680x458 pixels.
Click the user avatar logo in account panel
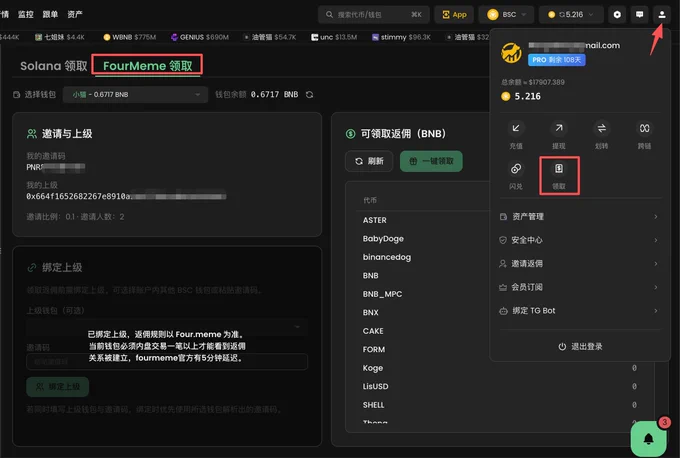tap(511, 53)
